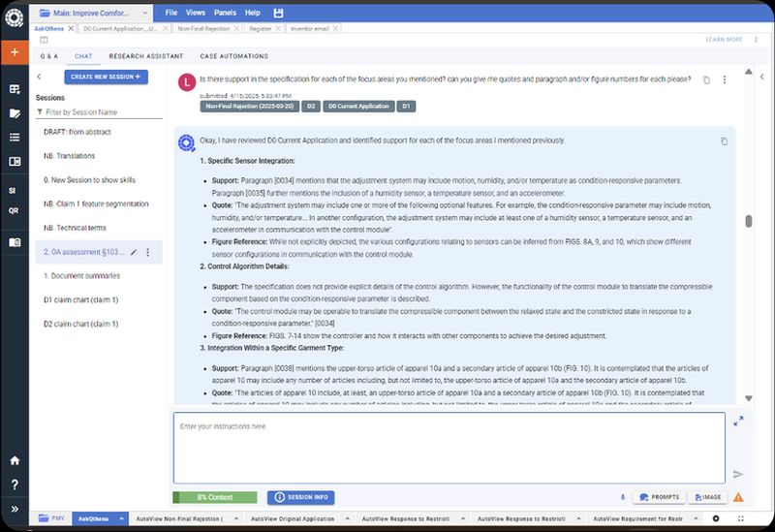Open the help question mark icon in sidebar
Viewport: 775px width, 532px height.
pyautogui.click(x=14, y=485)
